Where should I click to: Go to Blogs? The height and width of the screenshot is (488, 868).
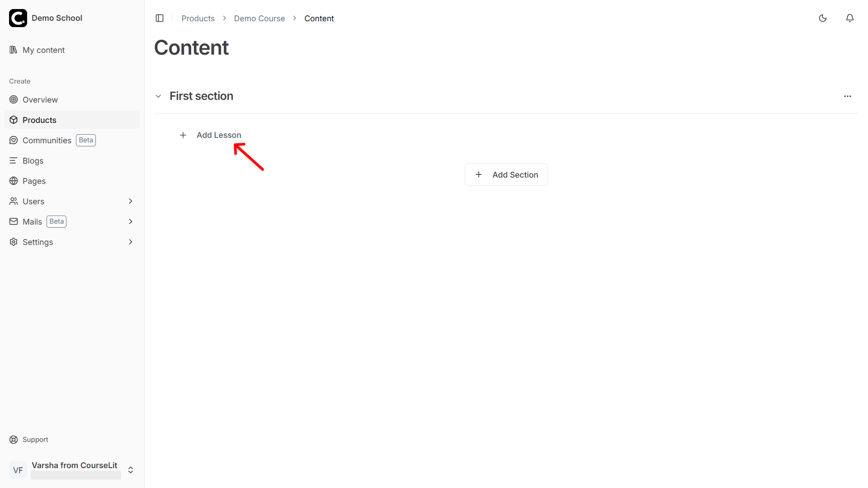[x=33, y=161]
